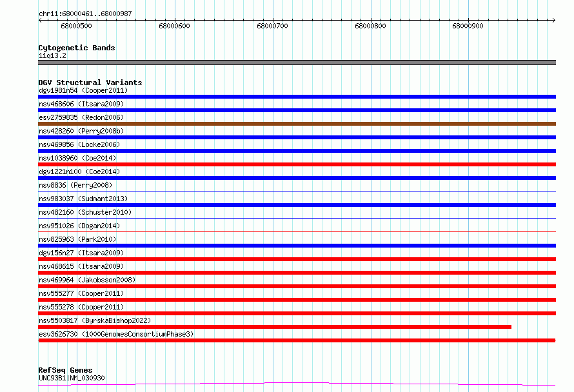Click the nsv983037 (Sudmant2013) label
574x392 pixels.
click(x=83, y=199)
